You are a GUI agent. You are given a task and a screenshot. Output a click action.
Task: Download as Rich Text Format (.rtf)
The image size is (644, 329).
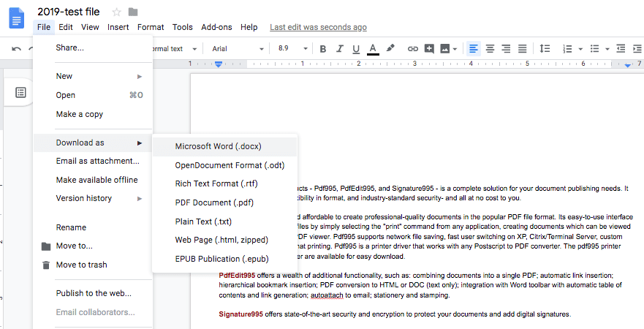(224, 184)
